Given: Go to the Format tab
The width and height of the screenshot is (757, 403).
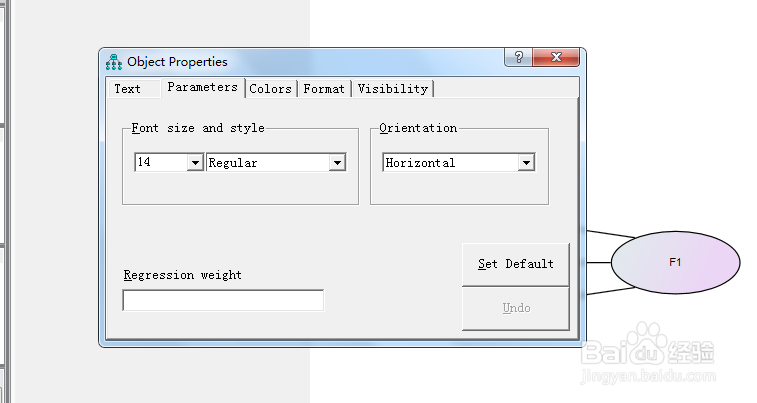Looking at the screenshot, I should coord(324,89).
